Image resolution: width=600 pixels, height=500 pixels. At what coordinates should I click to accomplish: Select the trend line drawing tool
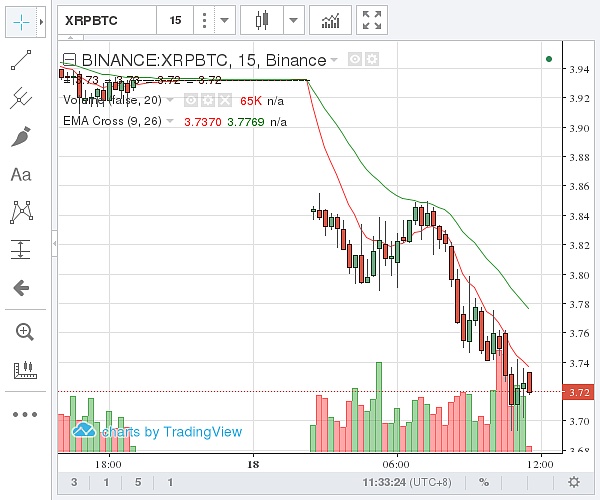(20, 61)
